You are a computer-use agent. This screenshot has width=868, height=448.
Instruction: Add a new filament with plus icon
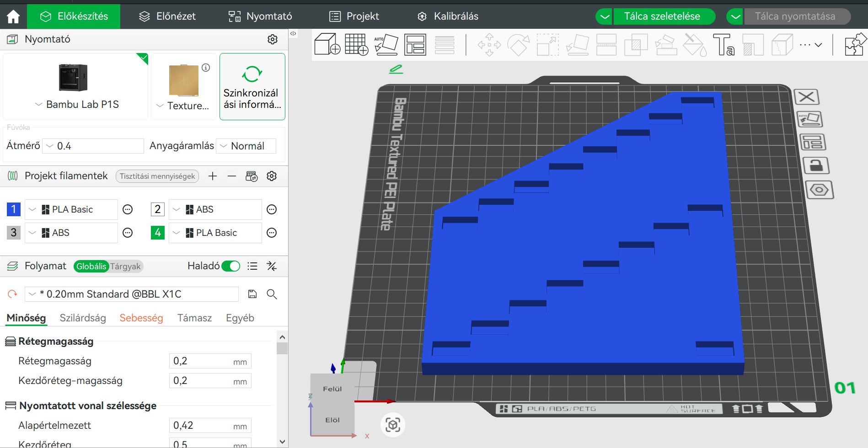click(x=213, y=176)
